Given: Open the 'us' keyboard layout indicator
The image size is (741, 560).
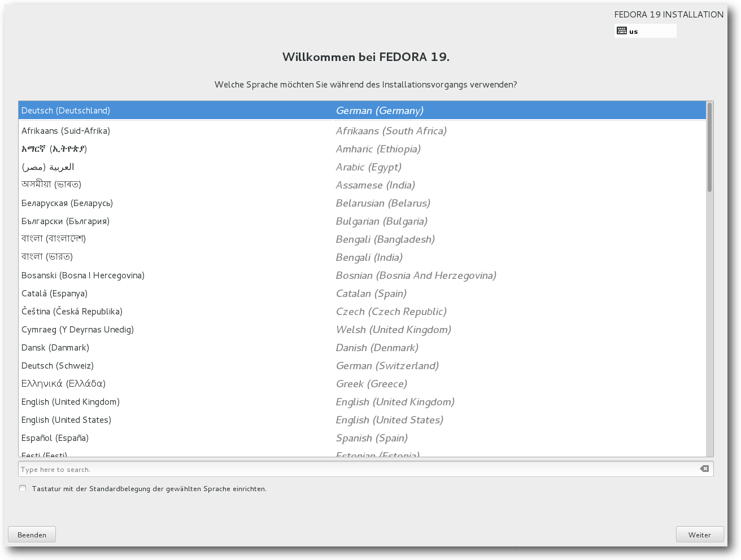Looking at the screenshot, I should click(646, 31).
